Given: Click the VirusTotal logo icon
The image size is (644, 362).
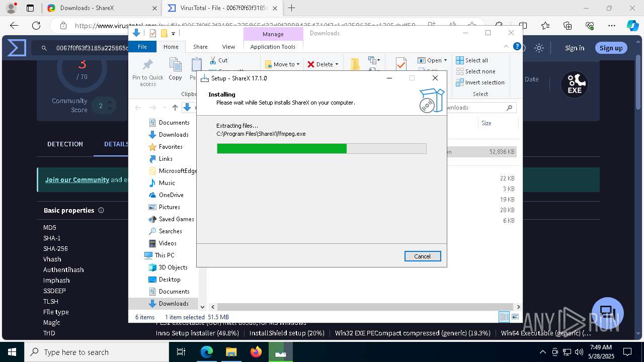Looking at the screenshot, I should 17,48.
